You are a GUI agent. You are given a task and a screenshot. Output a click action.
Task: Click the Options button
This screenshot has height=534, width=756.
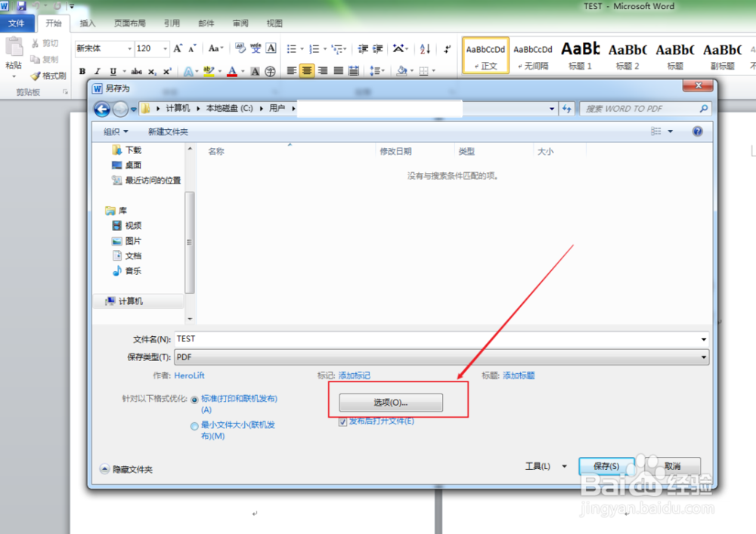pyautogui.click(x=391, y=403)
